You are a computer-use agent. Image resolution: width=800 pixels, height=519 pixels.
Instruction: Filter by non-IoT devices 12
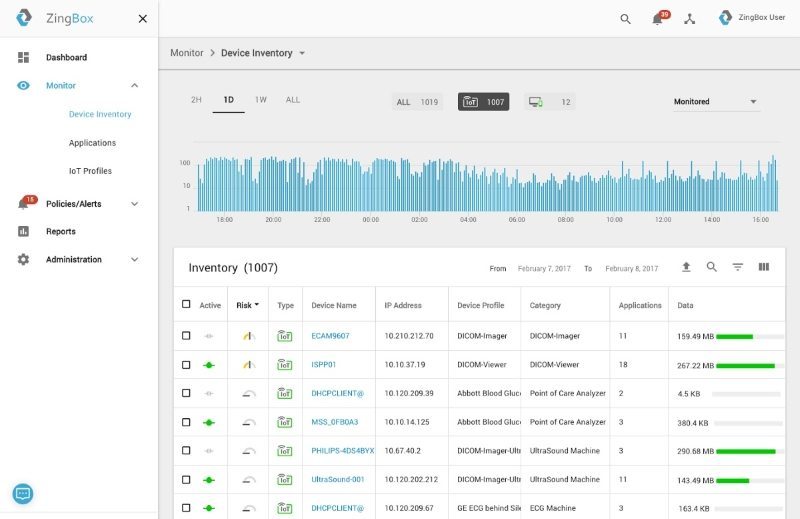pyautogui.click(x=549, y=102)
